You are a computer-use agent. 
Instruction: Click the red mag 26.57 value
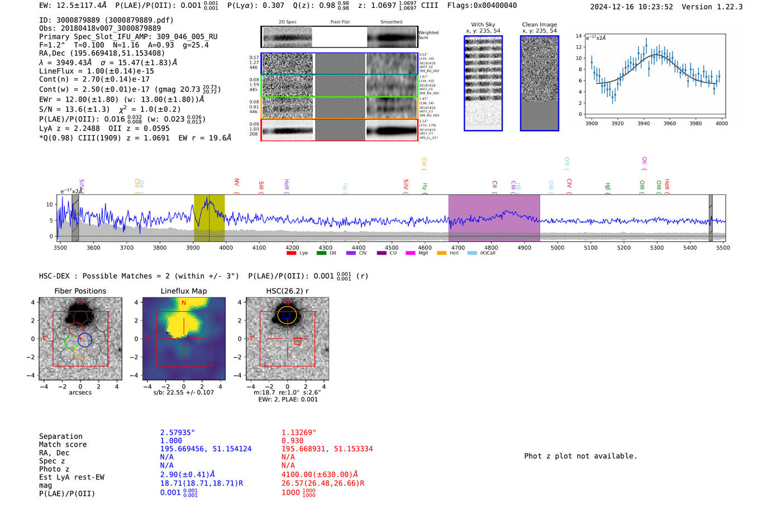coord(323,483)
